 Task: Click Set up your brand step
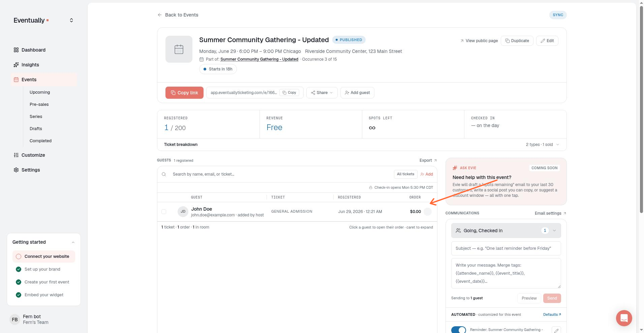[x=42, y=269]
